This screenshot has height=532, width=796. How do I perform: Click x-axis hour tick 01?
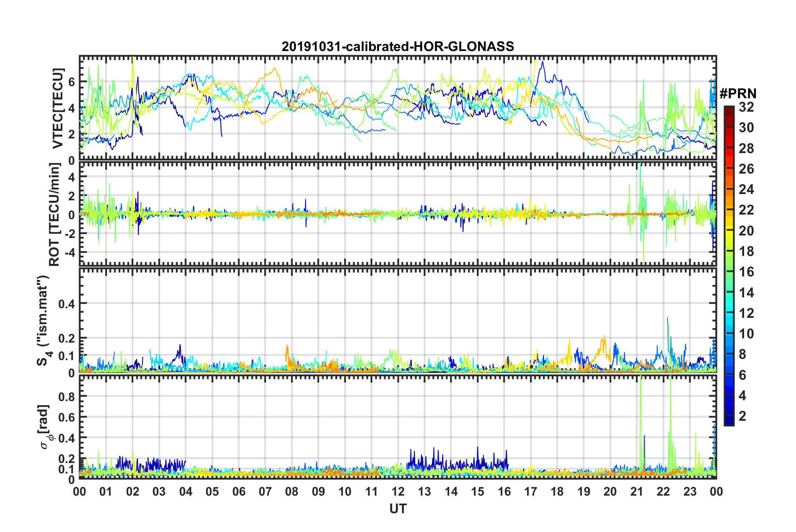[x=106, y=491]
